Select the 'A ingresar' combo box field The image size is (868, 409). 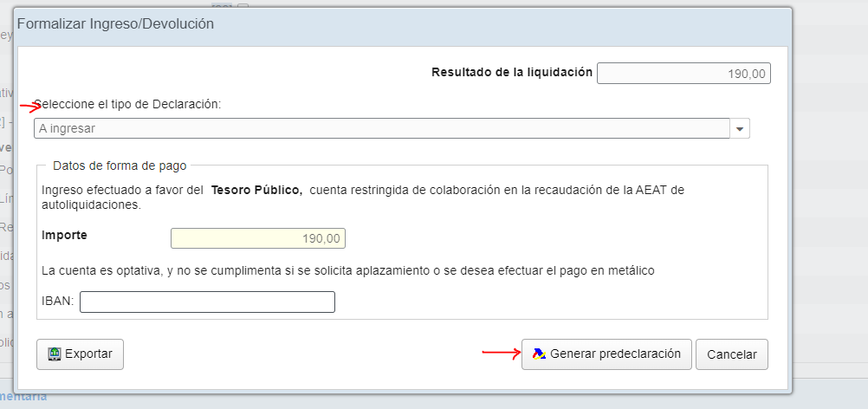coord(381,128)
